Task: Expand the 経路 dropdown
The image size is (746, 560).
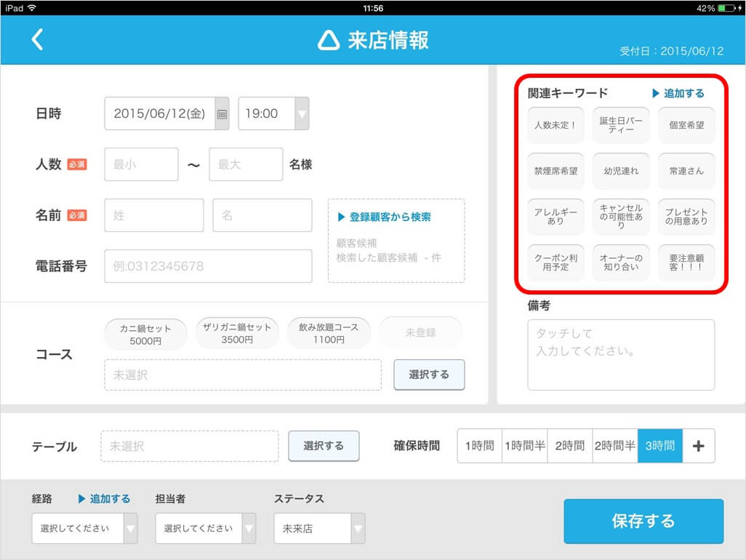Action: tap(84, 529)
